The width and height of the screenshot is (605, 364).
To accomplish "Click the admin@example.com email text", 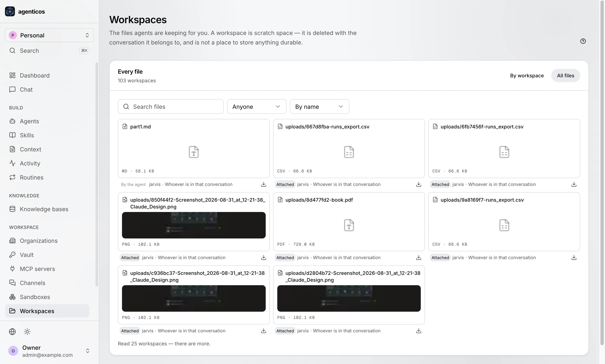I will pyautogui.click(x=47, y=355).
